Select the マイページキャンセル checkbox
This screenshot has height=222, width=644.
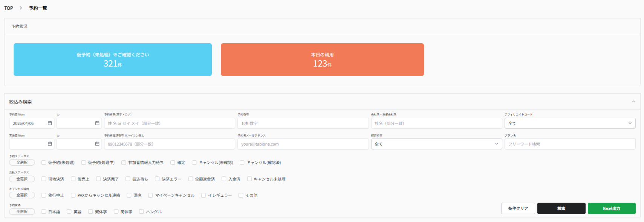150,195
